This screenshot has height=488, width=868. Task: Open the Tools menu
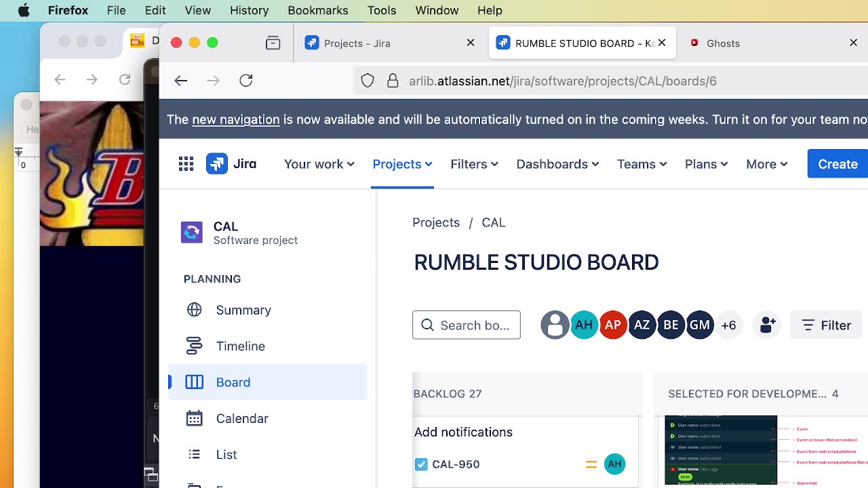(x=382, y=10)
